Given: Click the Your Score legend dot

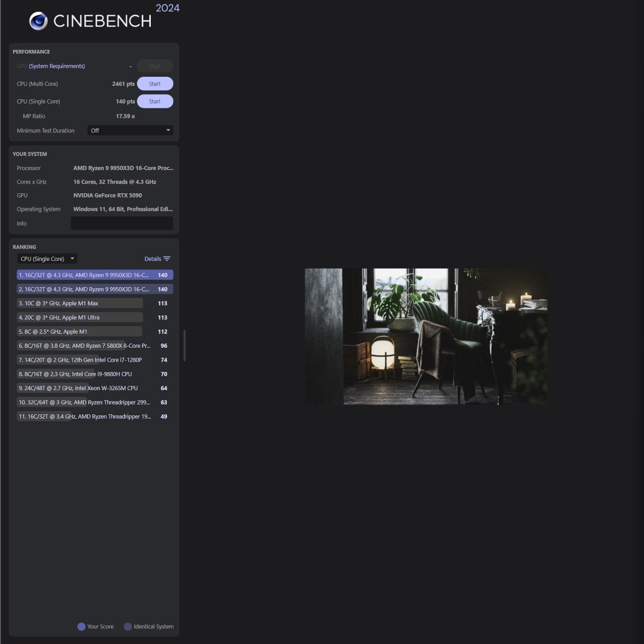Looking at the screenshot, I should pyautogui.click(x=82, y=626).
